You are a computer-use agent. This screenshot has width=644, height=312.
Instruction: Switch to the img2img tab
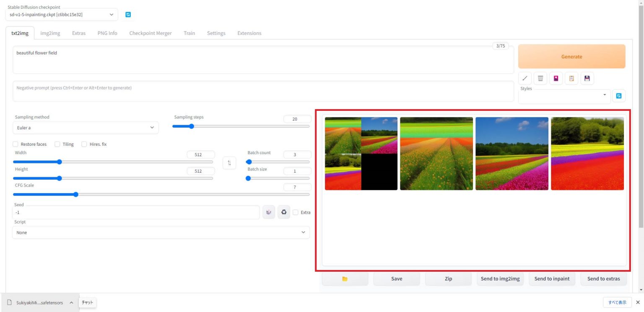[50, 33]
